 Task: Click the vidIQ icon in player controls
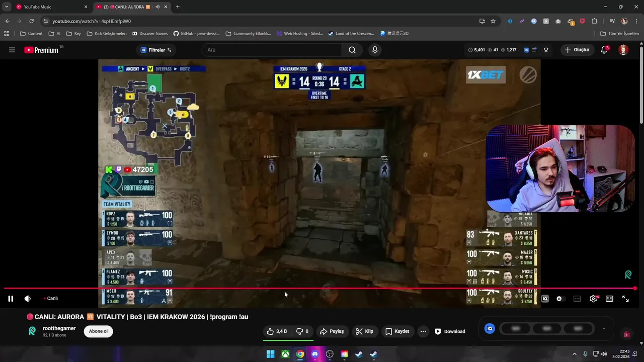pyautogui.click(x=545, y=299)
